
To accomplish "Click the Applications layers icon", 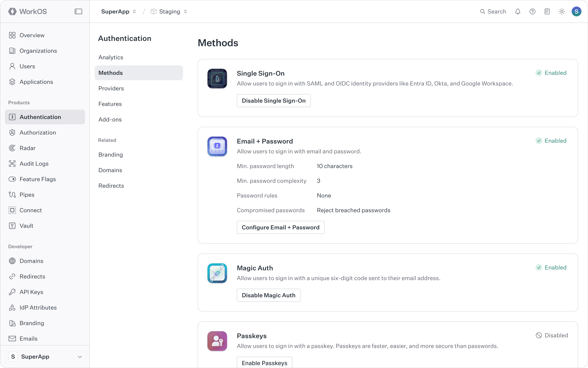I will pyautogui.click(x=12, y=82).
